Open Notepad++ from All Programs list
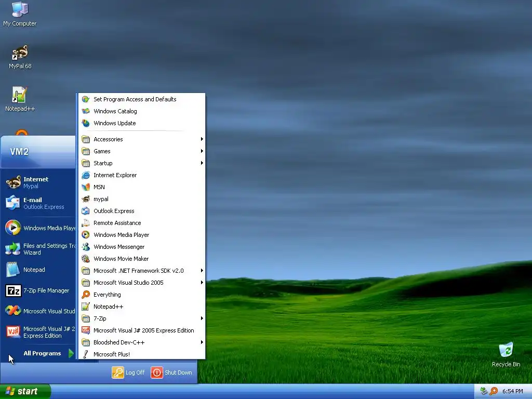Screen dimensions: 532x399 142,307
